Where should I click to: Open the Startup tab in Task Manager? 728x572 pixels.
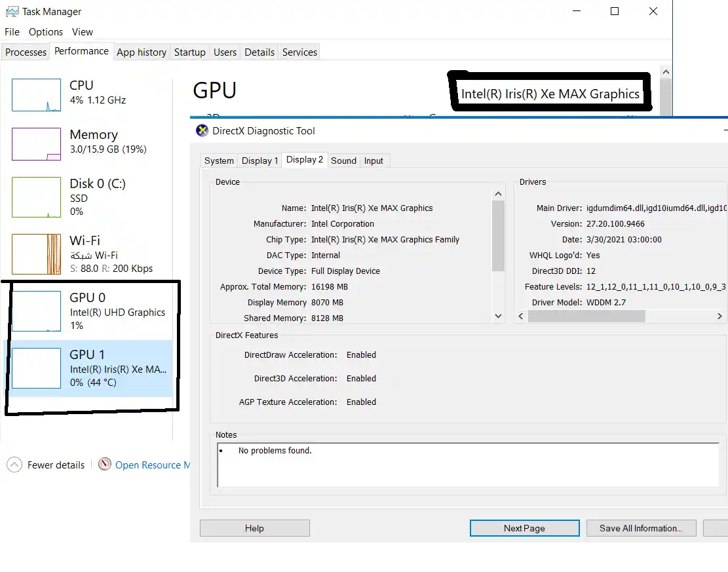tap(189, 52)
